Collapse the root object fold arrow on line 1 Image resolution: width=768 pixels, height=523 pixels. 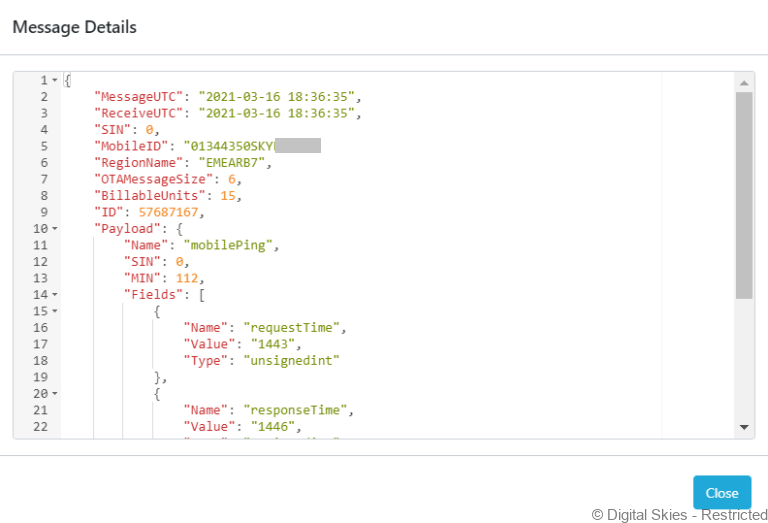click(55, 80)
